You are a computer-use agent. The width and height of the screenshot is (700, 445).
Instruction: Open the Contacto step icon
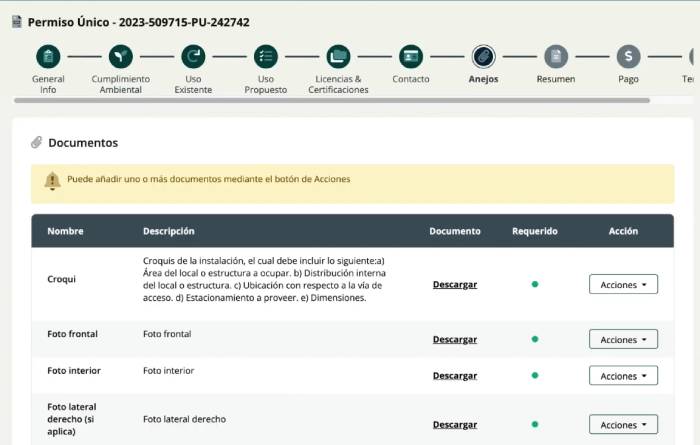point(411,57)
